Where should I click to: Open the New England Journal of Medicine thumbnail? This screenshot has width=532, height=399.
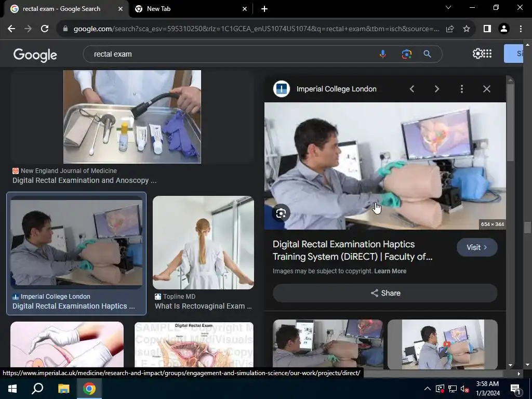pos(132,117)
